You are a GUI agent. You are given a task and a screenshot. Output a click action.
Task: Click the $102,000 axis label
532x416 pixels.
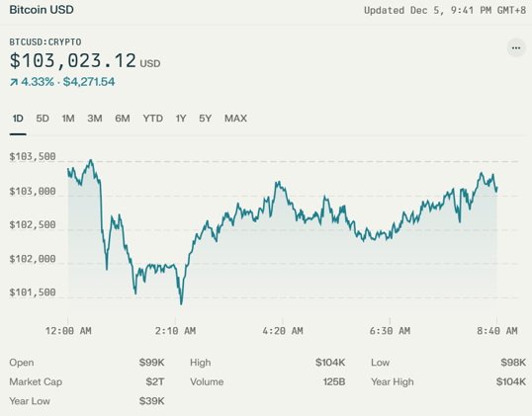click(x=33, y=259)
